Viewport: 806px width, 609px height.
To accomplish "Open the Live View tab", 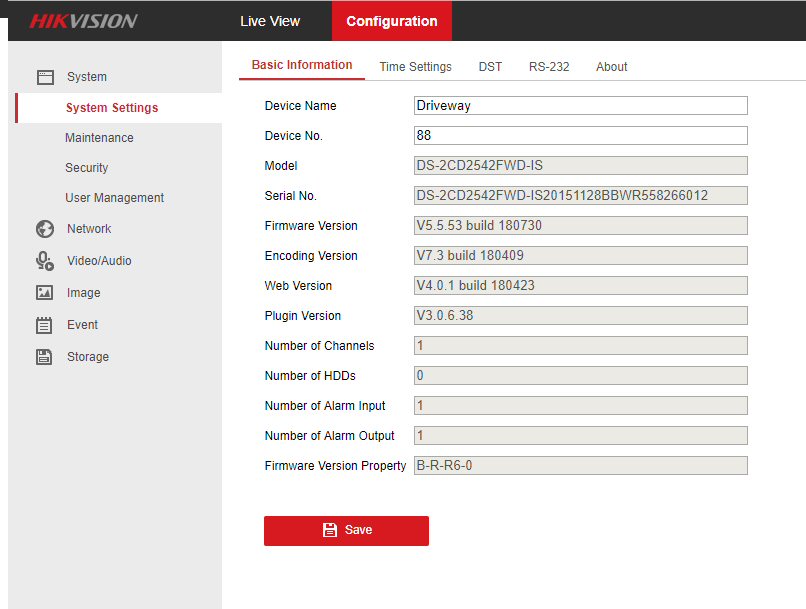I will [x=270, y=21].
